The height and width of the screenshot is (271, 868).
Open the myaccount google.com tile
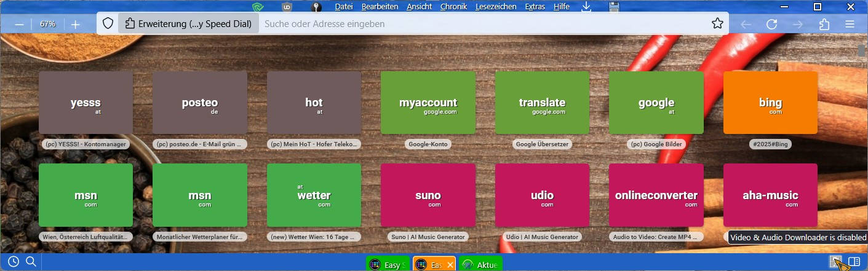click(428, 103)
